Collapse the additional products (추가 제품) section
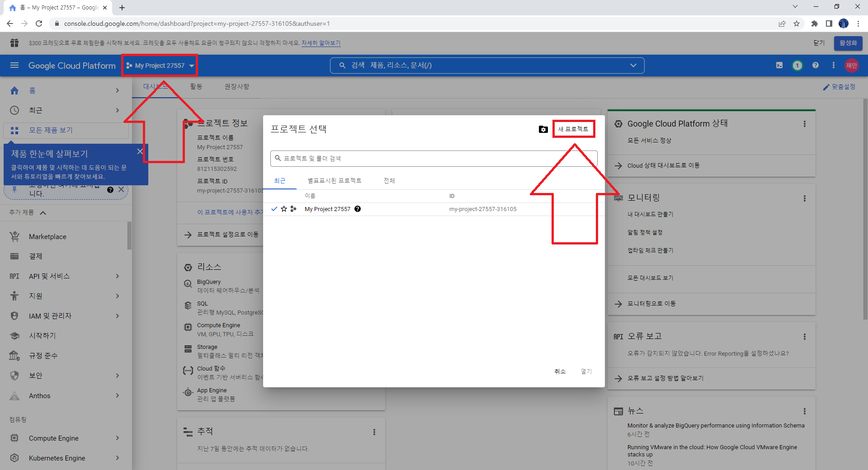Screen dimensions: 868x470 pyautogui.click(x=43, y=213)
